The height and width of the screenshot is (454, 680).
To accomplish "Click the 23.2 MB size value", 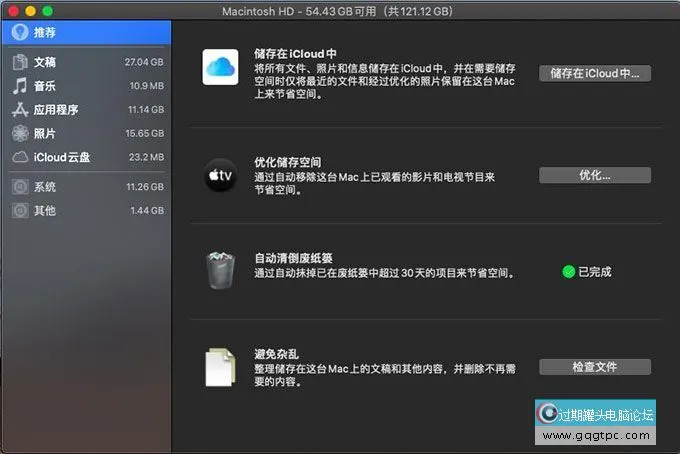I will (x=146, y=157).
